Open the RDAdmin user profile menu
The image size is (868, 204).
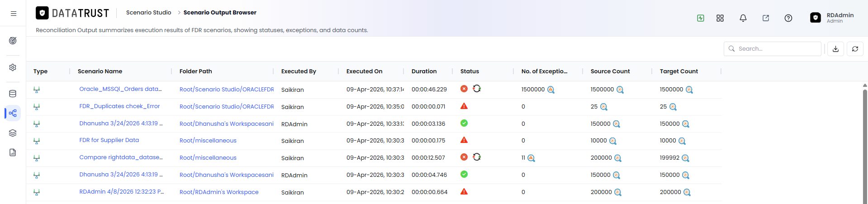(832, 18)
